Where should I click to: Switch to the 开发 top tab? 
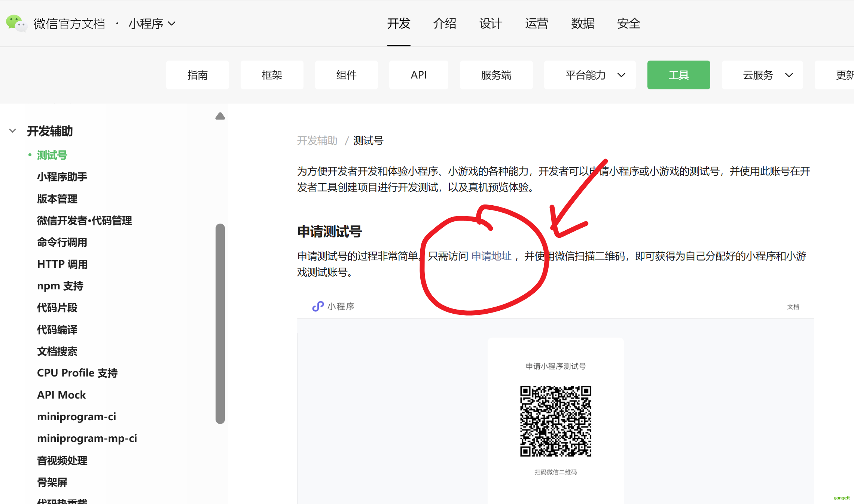399,24
